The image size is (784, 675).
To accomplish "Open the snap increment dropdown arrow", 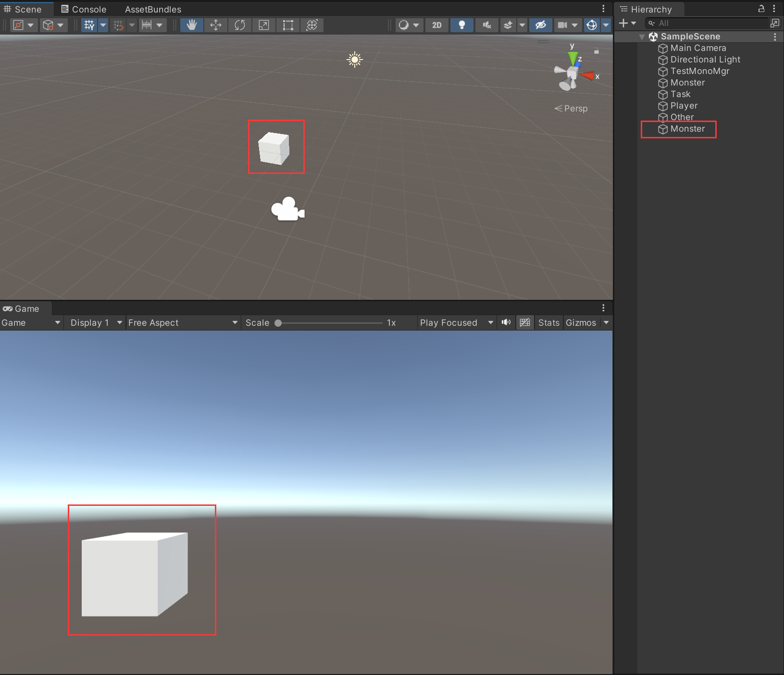I will (160, 25).
